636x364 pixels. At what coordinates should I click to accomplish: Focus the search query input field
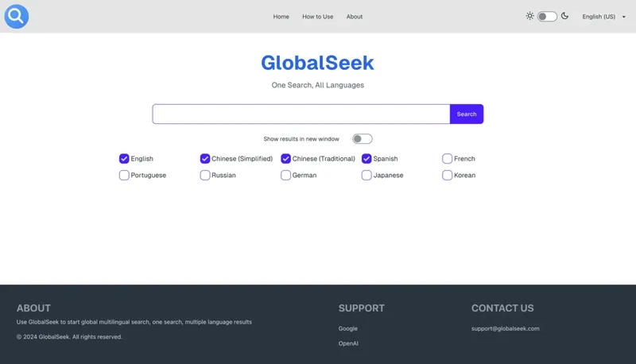(301, 114)
